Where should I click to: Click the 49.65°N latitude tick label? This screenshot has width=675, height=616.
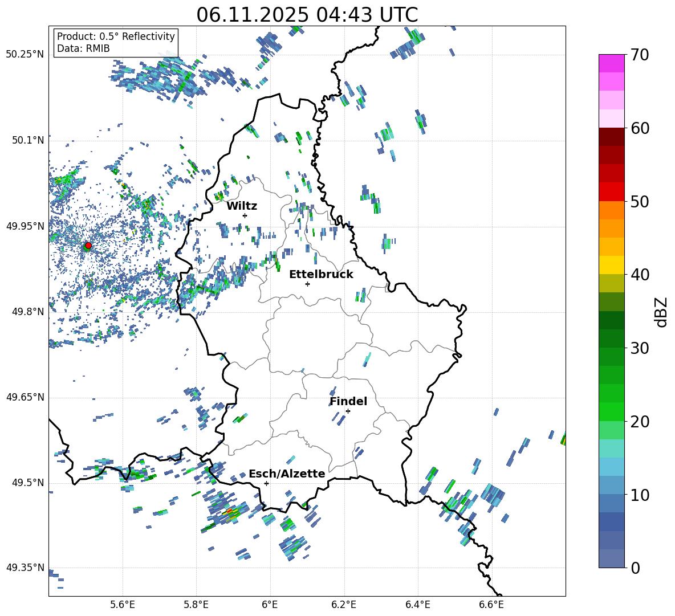(x=25, y=397)
